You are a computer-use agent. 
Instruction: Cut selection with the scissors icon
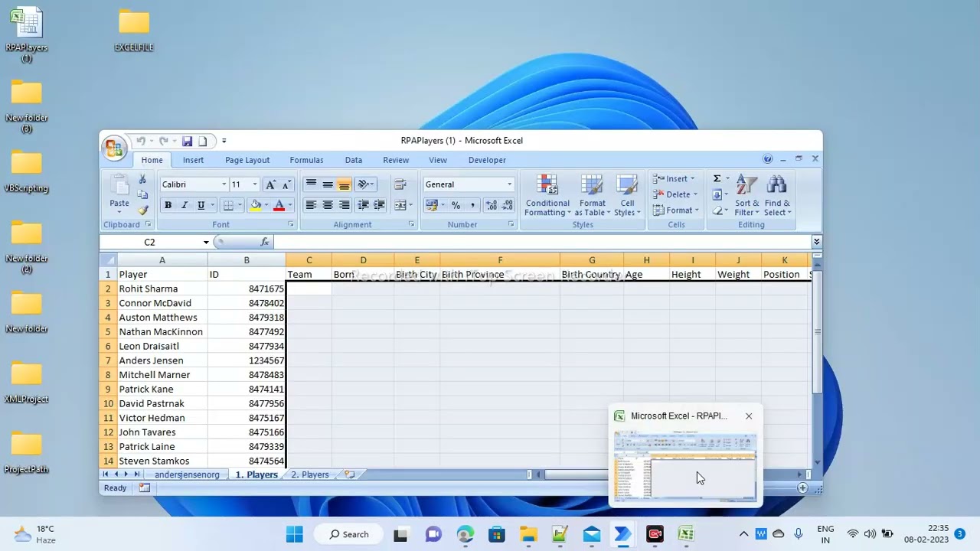pyautogui.click(x=142, y=180)
